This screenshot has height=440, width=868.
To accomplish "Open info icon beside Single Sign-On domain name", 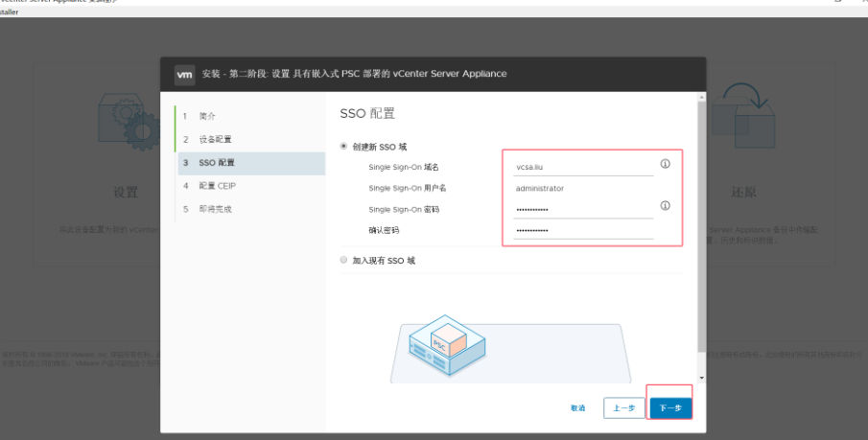I will tap(665, 164).
